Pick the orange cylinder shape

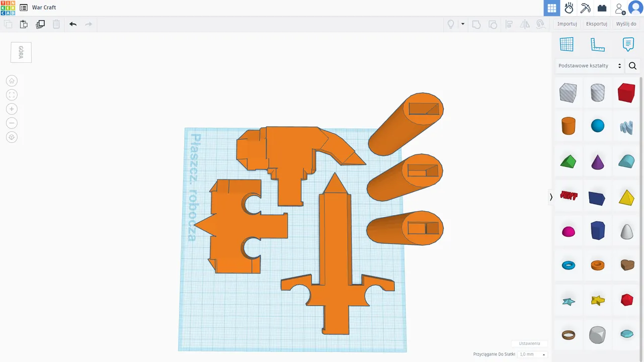point(568,126)
